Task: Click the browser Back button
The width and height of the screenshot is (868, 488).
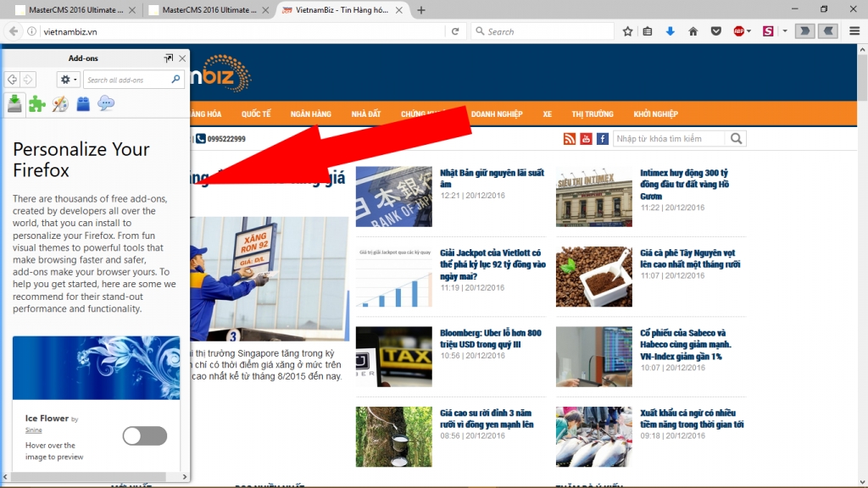Action: coord(14,31)
